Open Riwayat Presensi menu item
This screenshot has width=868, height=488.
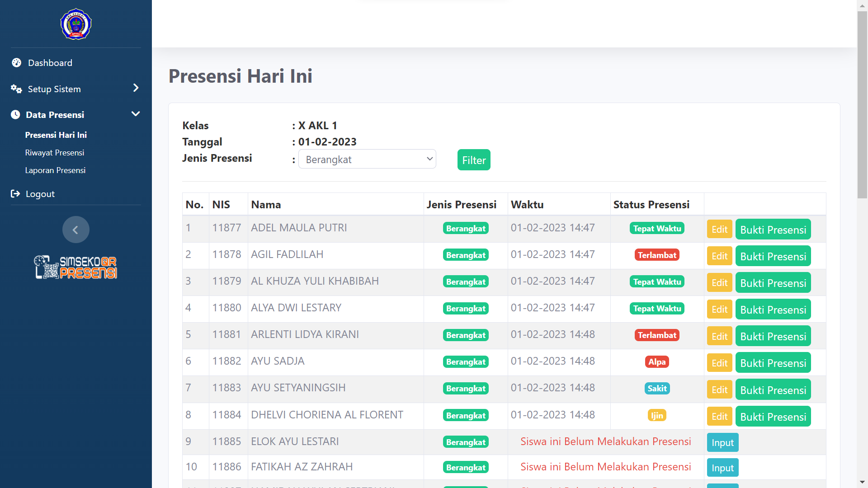coord(55,153)
